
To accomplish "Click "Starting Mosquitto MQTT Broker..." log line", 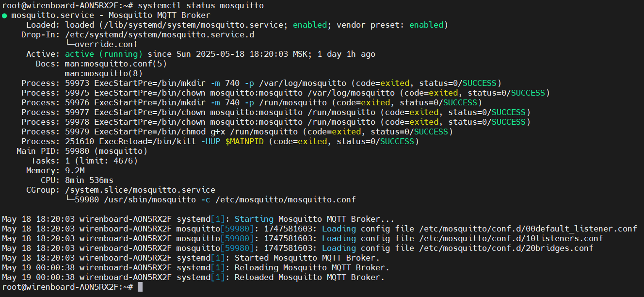I will (198, 219).
